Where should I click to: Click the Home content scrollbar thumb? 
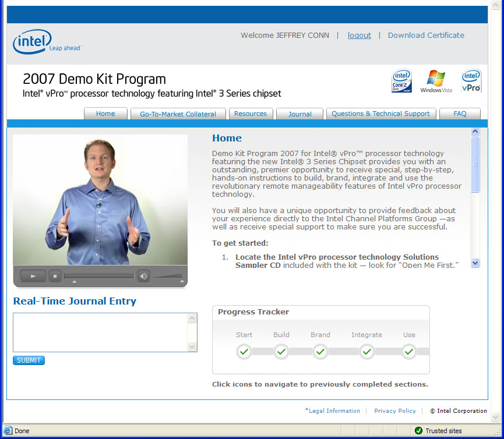pos(475,164)
